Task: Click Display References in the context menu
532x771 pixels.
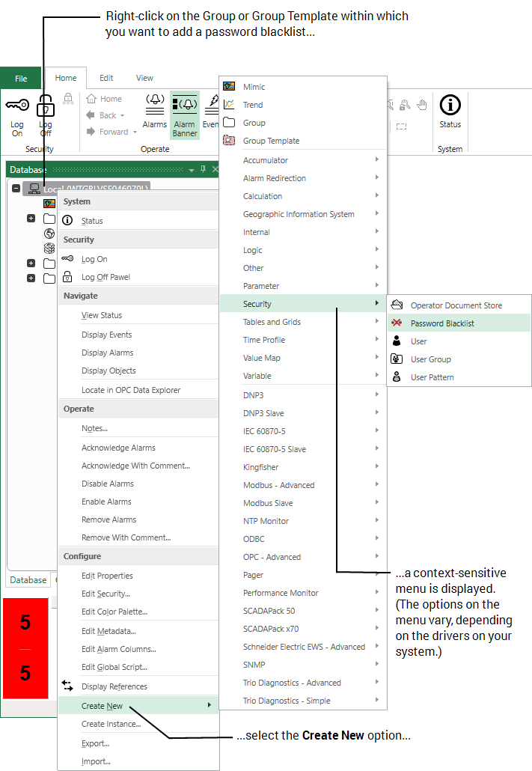Action: click(138, 686)
